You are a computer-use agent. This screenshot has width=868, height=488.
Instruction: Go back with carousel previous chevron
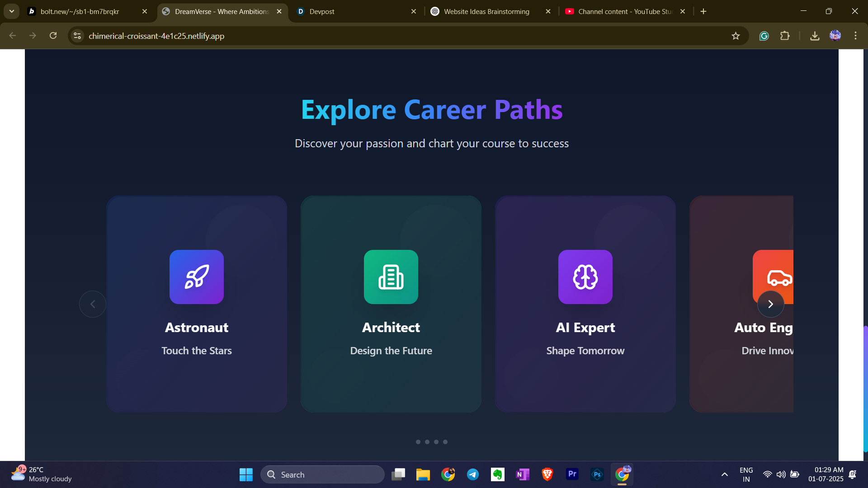coord(93,304)
